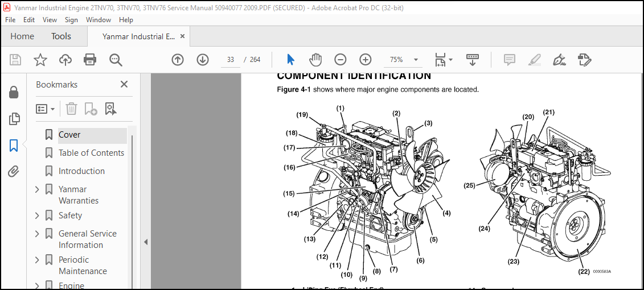Open the page fit options dropdown arrow

click(x=450, y=60)
